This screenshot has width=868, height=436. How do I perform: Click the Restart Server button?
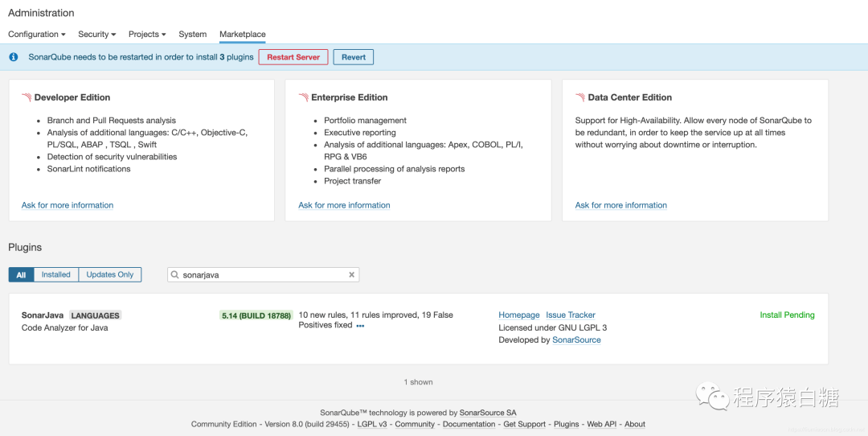point(293,57)
